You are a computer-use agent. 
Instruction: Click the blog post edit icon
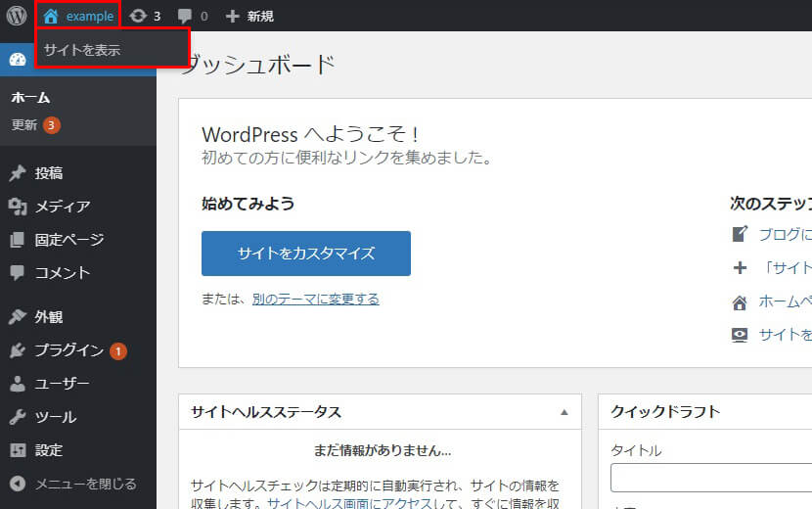tap(740, 234)
